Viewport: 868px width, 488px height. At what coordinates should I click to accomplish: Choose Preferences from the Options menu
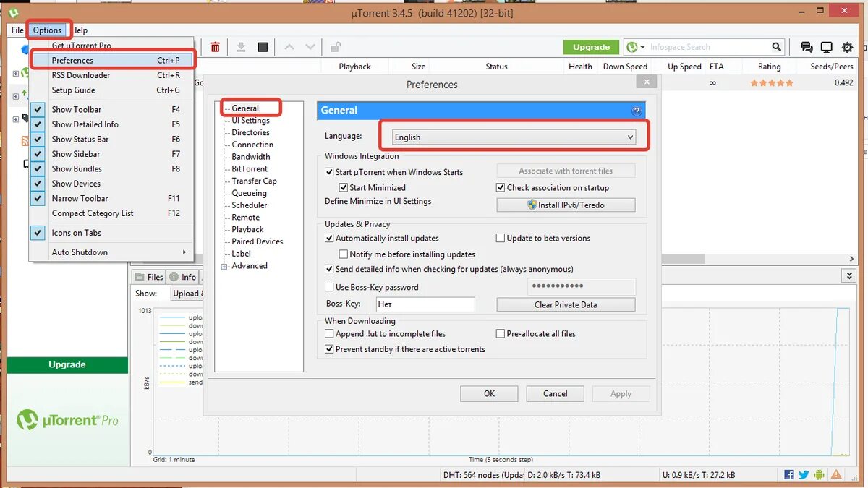tap(112, 60)
